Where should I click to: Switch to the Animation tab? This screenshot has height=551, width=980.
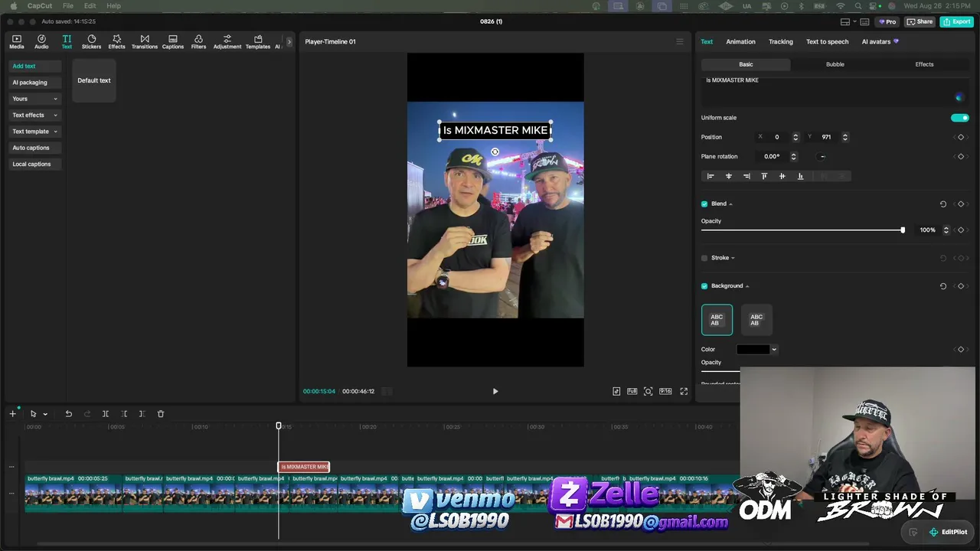[740, 41]
